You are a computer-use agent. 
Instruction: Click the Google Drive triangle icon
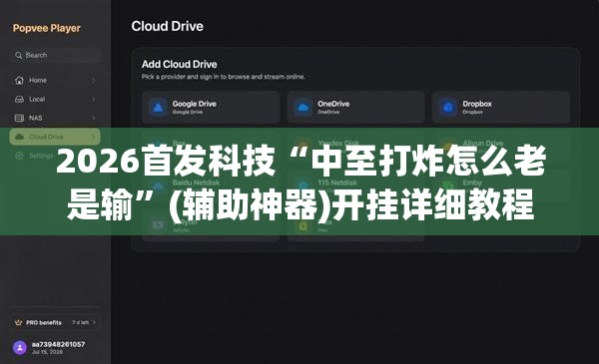point(158,108)
